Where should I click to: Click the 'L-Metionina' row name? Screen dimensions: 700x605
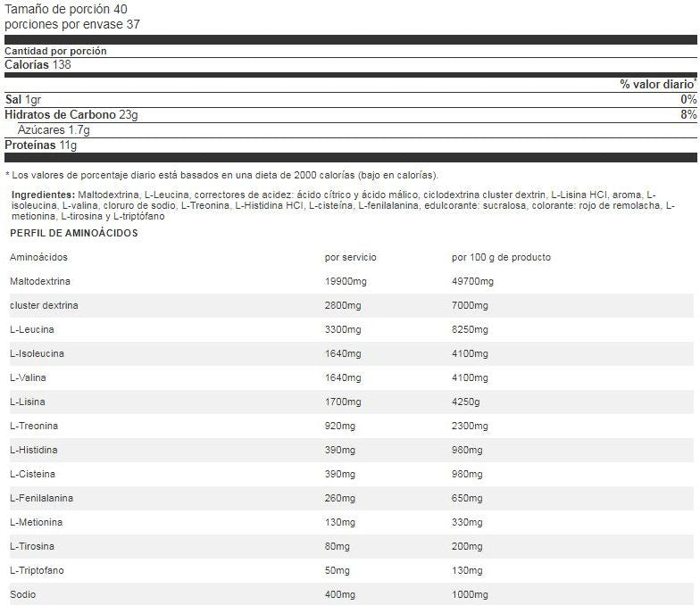click(36, 522)
